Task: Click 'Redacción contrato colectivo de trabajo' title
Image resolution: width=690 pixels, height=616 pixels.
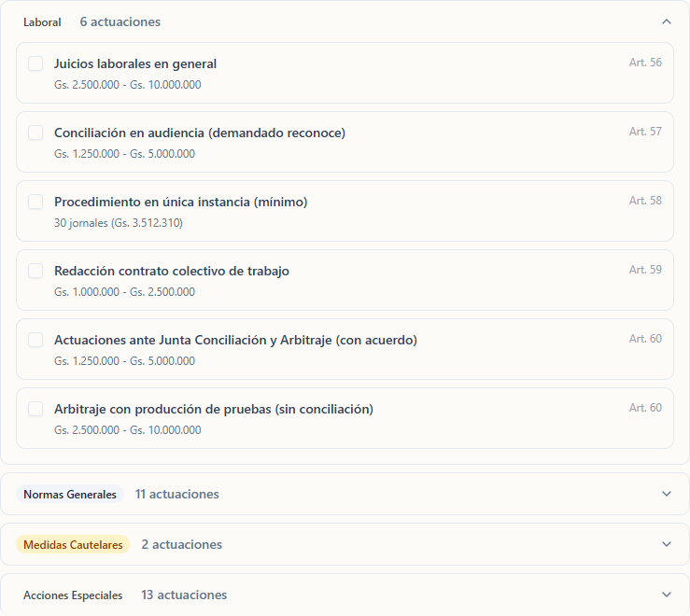Action: [x=172, y=271]
